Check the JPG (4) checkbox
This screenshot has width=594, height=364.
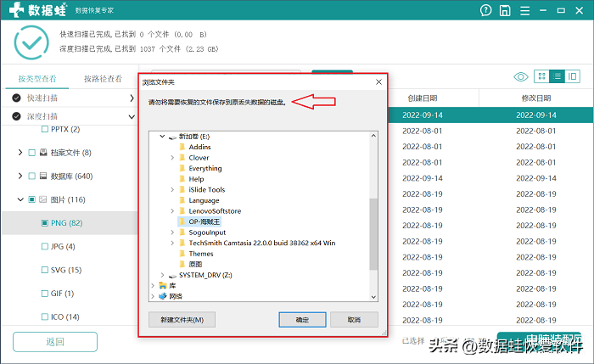[x=44, y=247]
